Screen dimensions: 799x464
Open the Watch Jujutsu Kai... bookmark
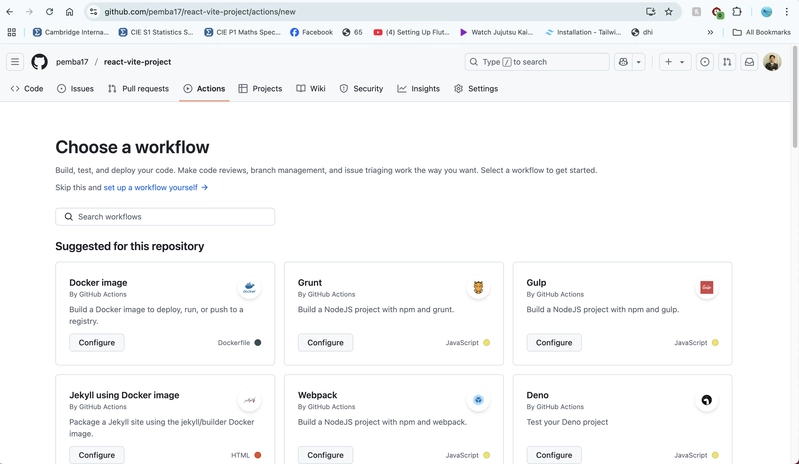[x=496, y=32]
